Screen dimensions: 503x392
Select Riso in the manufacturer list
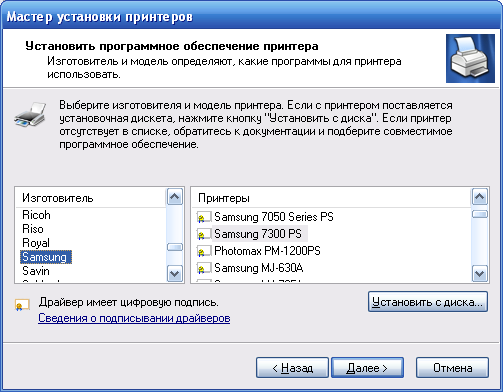(33, 229)
